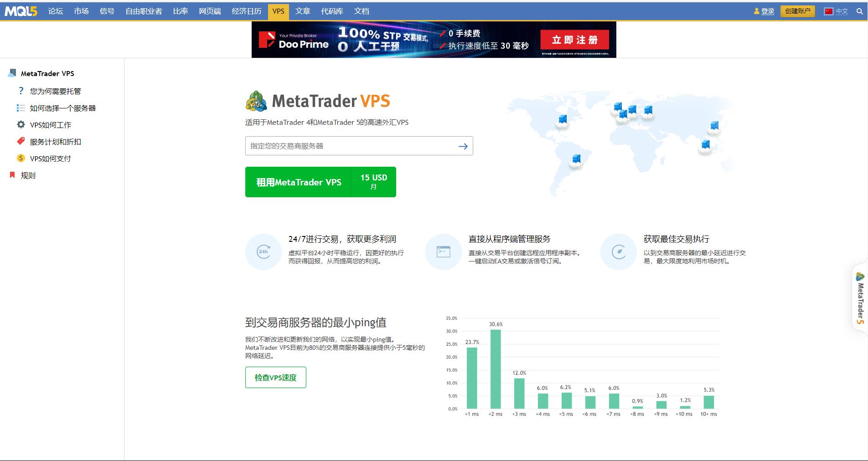Select the VPS tab in navigation
Viewport: 868px width, 461px height.
279,11
